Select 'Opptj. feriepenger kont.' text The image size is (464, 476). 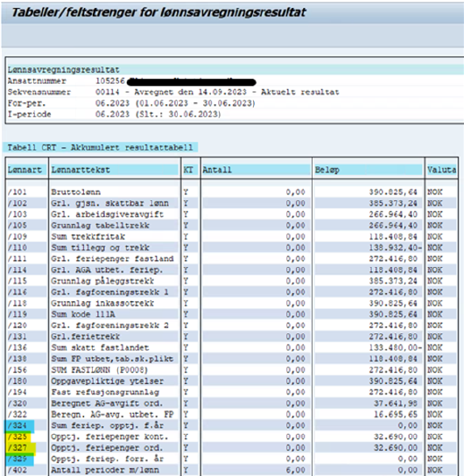pos(109,437)
